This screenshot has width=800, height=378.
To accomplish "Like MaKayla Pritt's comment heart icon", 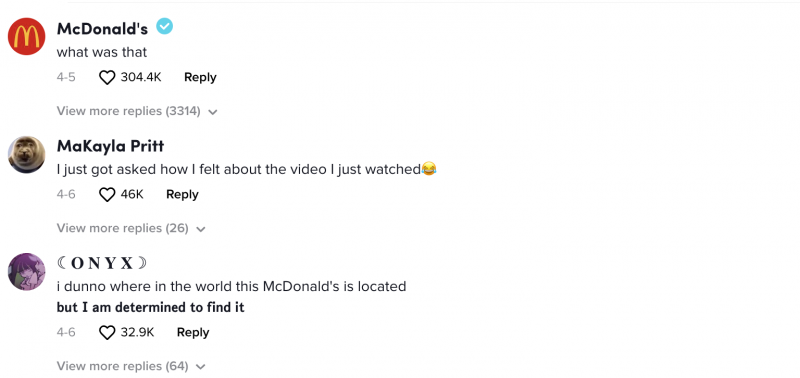I will [107, 195].
